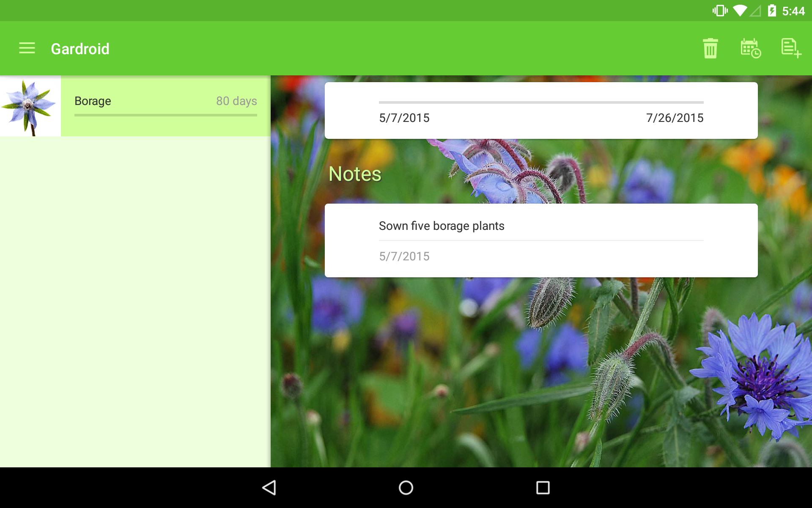Open the recent apps overview button
812x508 pixels.
(x=543, y=488)
